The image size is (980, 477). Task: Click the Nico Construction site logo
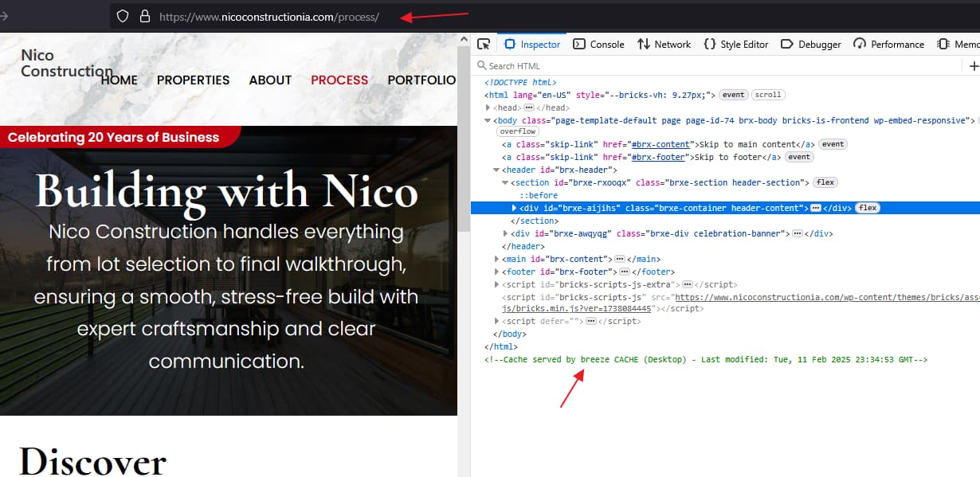[66, 63]
